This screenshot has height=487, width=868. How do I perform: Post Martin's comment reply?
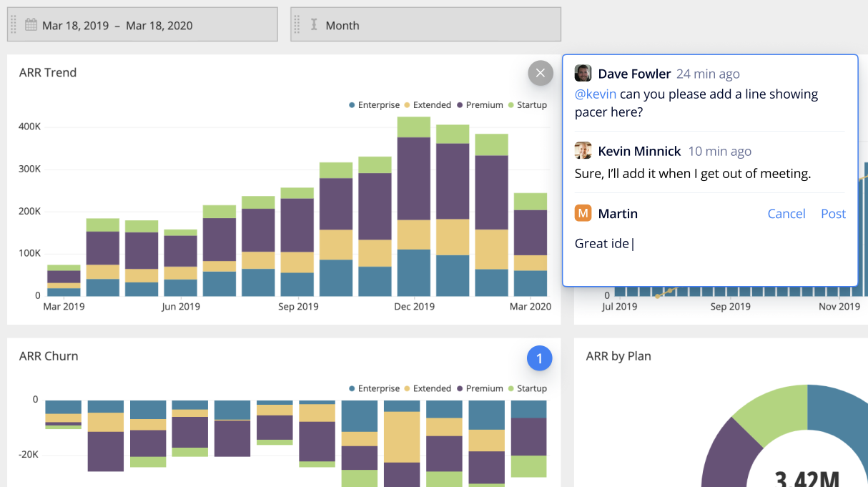point(833,213)
